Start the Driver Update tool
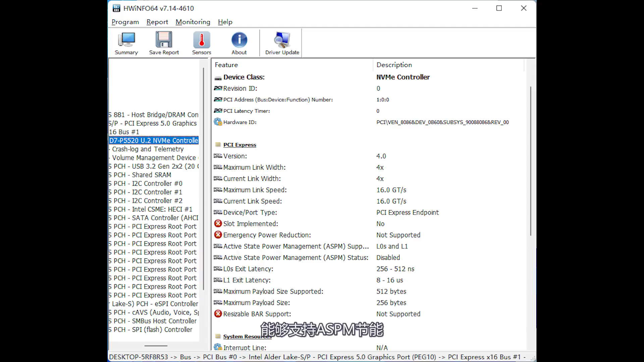The height and width of the screenshot is (362, 644). click(281, 43)
